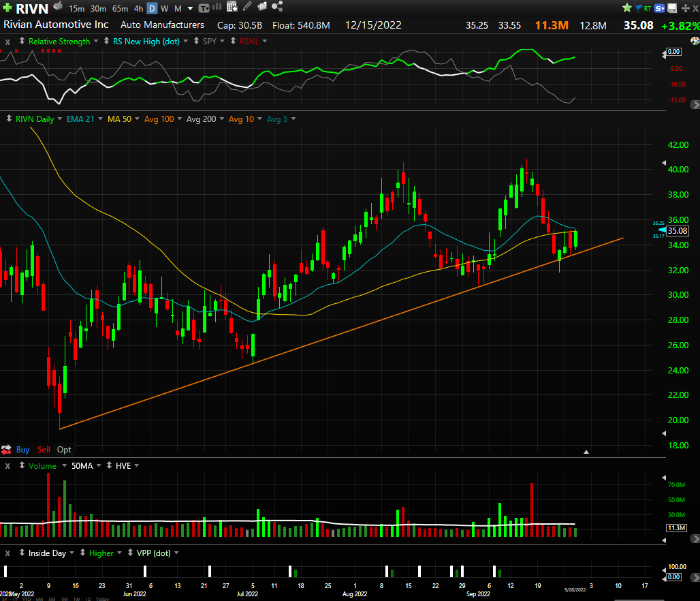Click the bar chart style icon
700x601 pixels.
(217, 6)
